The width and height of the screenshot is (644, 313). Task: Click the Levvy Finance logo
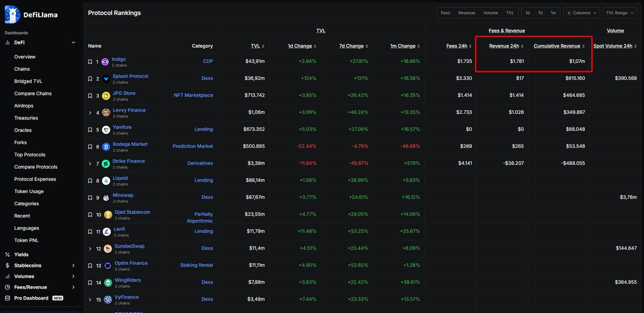106,113
